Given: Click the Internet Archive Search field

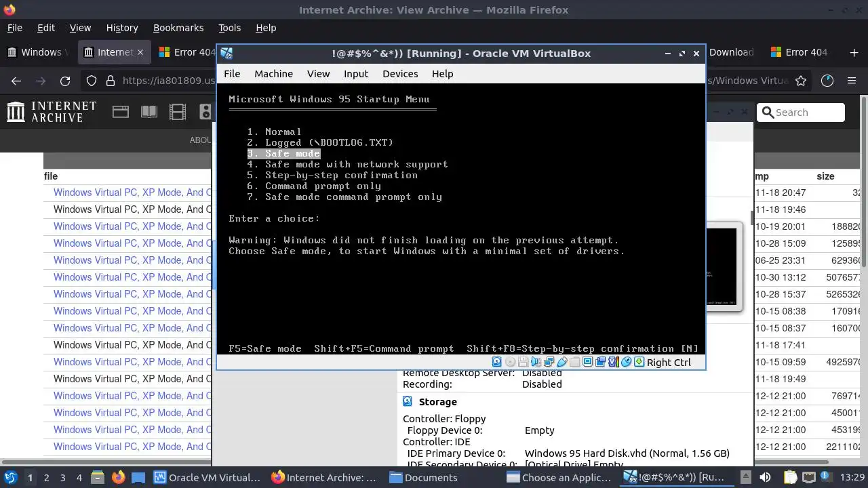Looking at the screenshot, I should [x=801, y=113].
